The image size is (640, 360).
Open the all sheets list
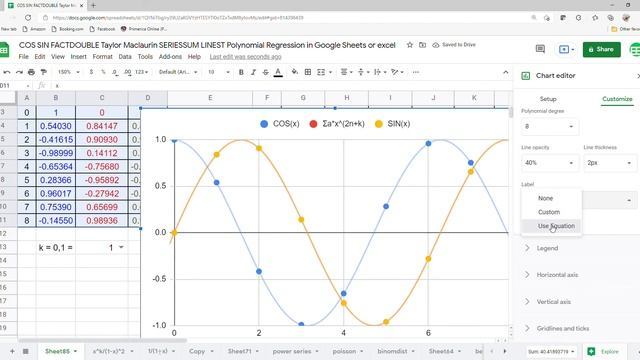point(25,351)
